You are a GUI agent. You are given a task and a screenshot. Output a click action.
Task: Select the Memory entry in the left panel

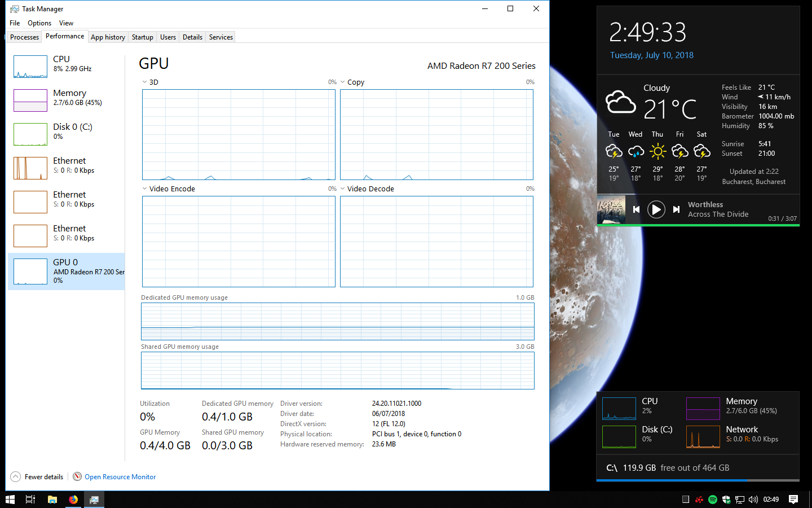point(66,100)
